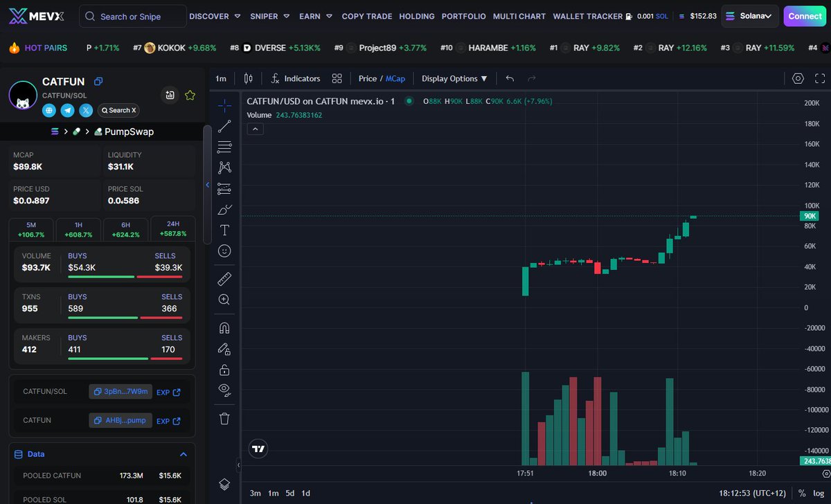
Task: Open the chart layout grid selector
Action: click(x=337, y=79)
